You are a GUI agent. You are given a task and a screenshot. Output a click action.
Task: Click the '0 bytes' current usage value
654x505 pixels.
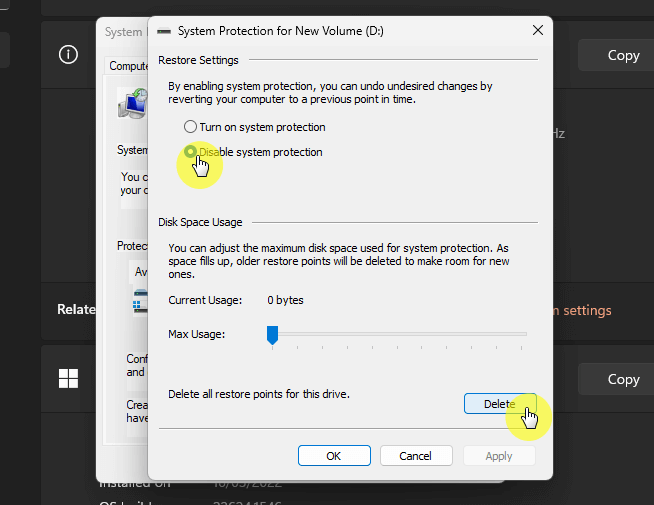click(285, 300)
